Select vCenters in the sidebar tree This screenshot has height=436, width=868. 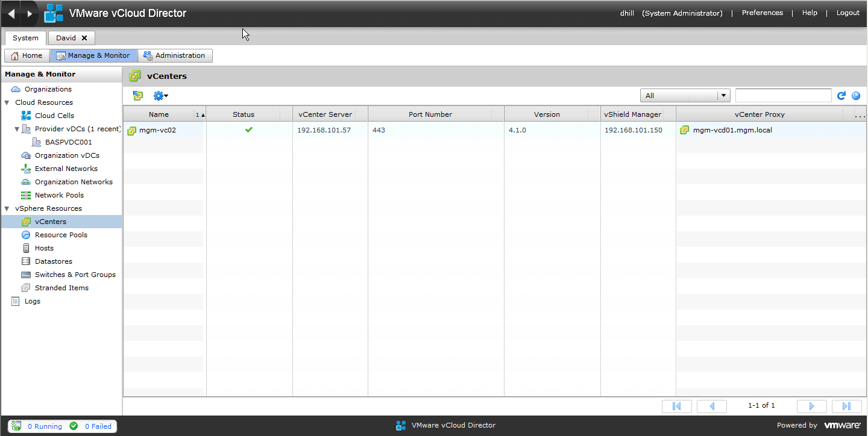[x=61, y=222]
